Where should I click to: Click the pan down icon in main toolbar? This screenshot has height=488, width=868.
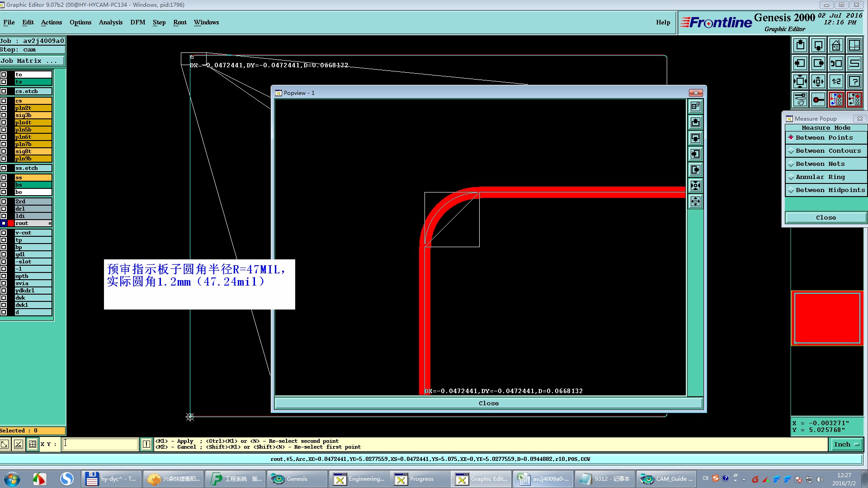tap(818, 45)
